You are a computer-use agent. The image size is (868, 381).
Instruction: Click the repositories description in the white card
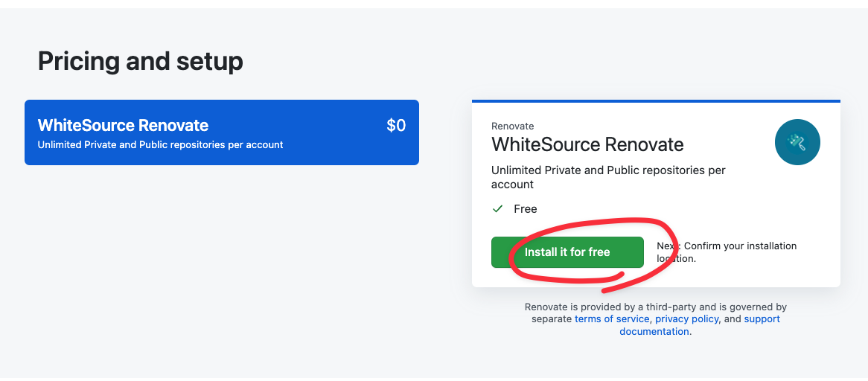pos(607,177)
